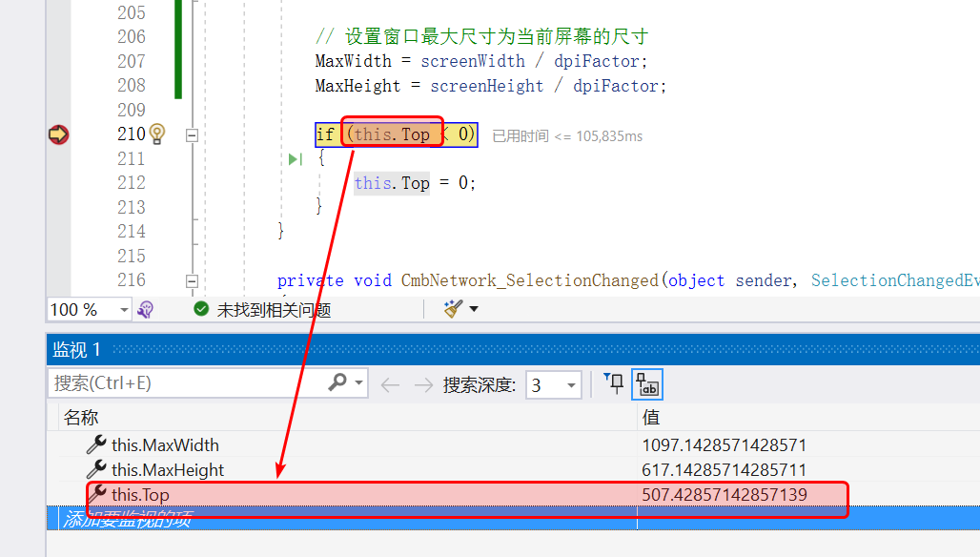The image size is (980, 557).
Task: Click the code cleanup broom icon
Action: coord(452,309)
